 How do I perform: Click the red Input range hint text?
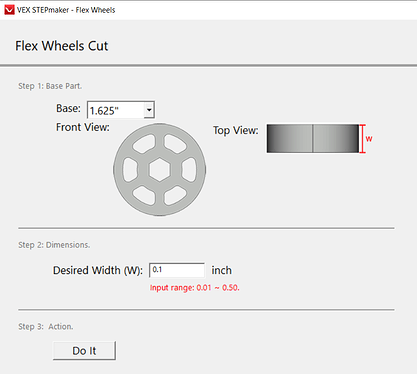[195, 288]
